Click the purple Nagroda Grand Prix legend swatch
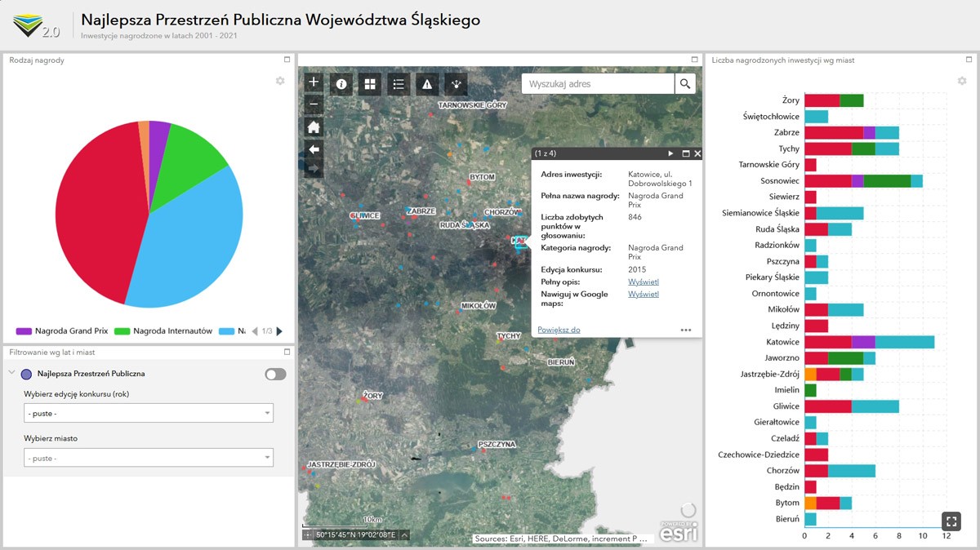Viewport: 980px width, 550px height. pos(24,331)
